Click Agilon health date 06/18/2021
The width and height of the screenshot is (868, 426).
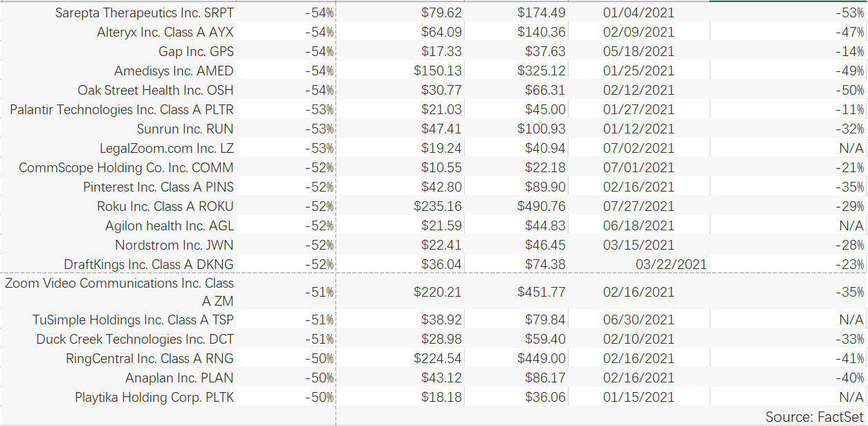(x=638, y=225)
